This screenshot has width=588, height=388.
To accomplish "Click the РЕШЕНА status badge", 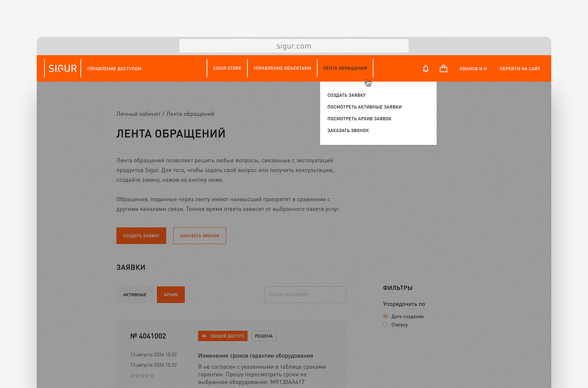I will [x=264, y=336].
